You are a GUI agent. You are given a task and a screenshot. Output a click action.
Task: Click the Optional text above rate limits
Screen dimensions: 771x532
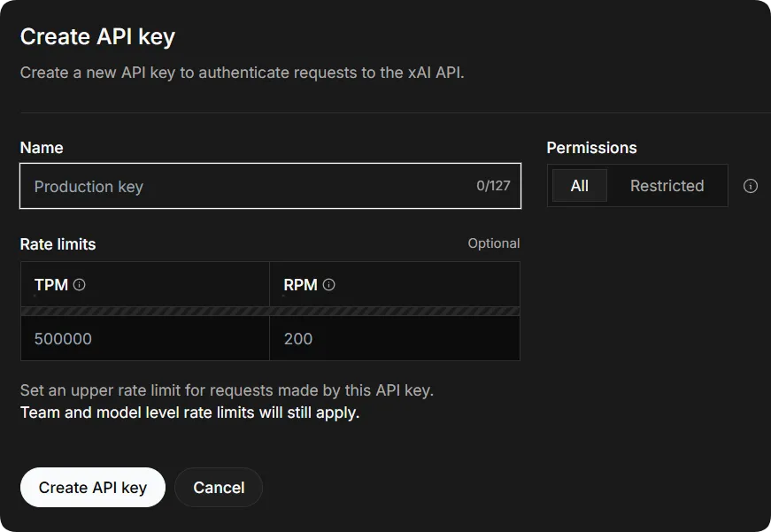(493, 243)
